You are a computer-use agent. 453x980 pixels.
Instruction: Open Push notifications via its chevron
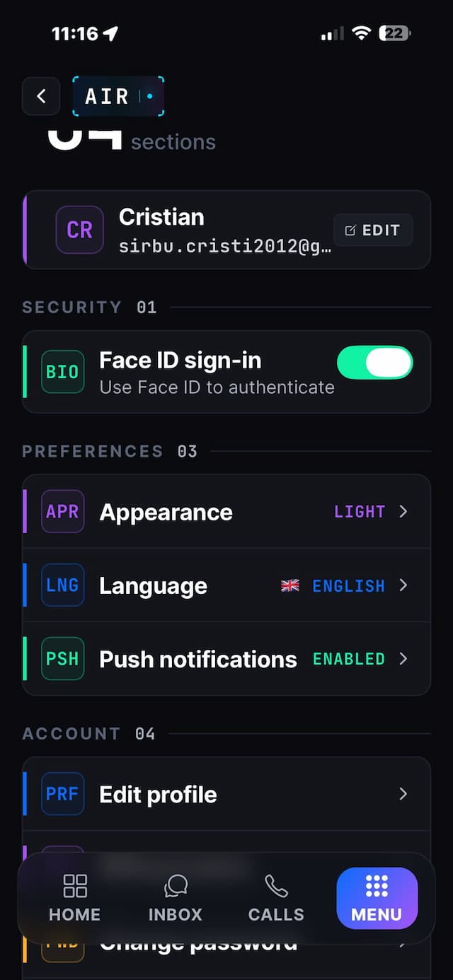[x=403, y=658]
